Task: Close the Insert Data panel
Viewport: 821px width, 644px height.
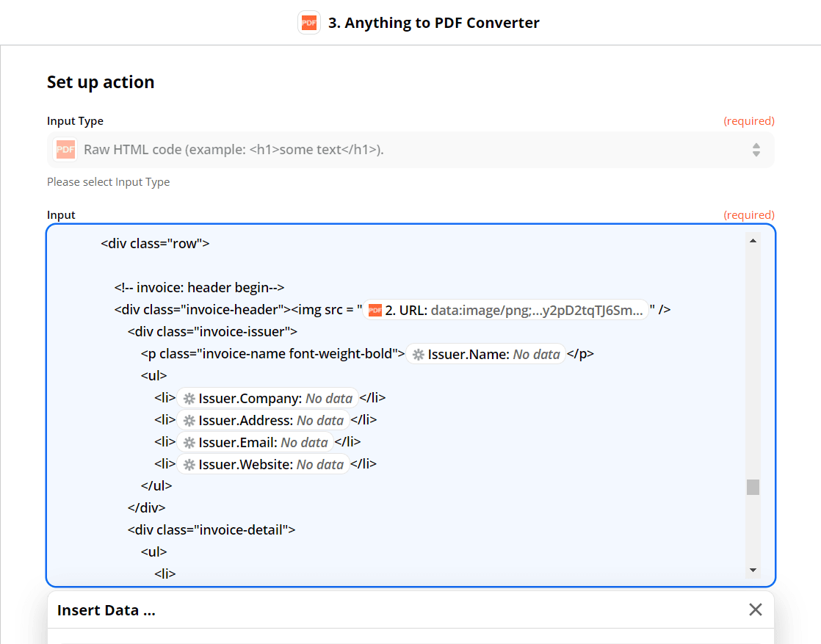Action: click(755, 609)
